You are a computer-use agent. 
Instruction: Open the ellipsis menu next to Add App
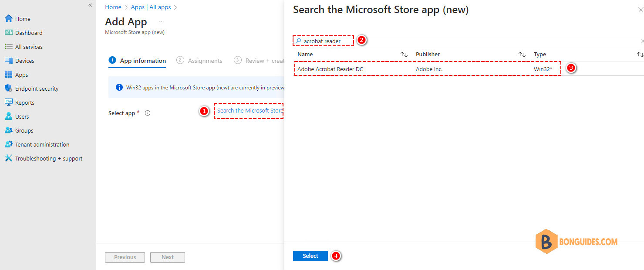[x=161, y=22]
